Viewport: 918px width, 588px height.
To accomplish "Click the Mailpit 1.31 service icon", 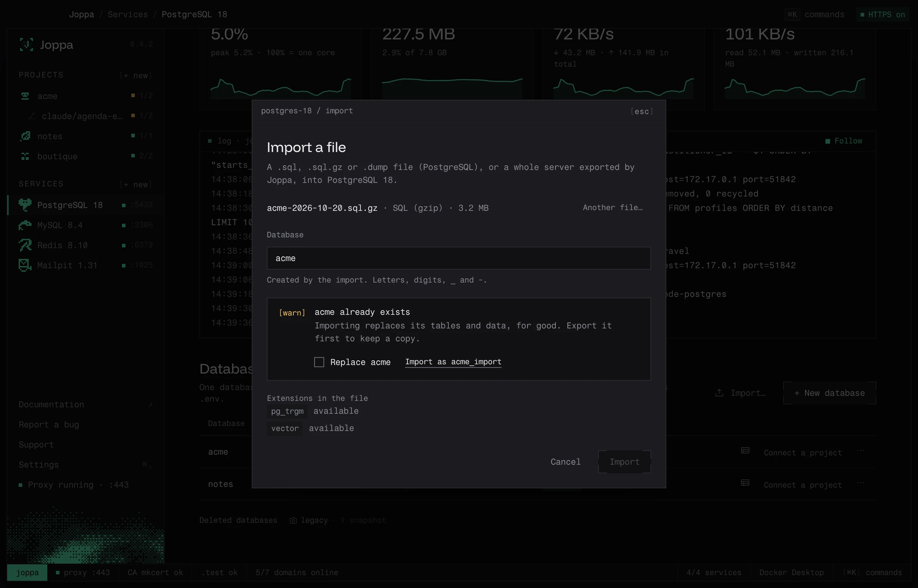I will [x=25, y=265].
